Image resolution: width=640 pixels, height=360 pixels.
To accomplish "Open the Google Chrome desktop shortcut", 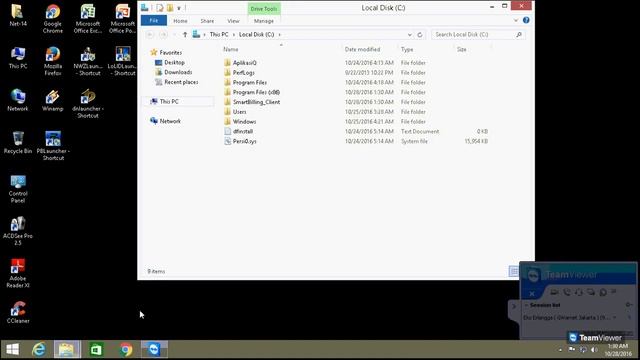I will 53,18.
